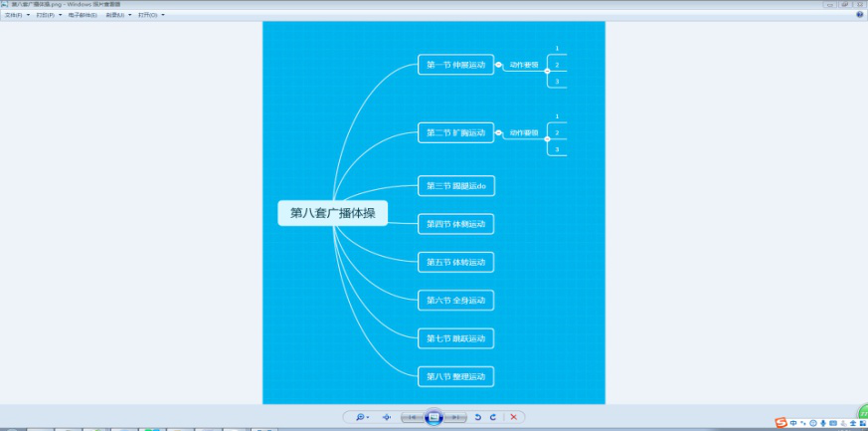Viewport: 868px width, 431px height.
Task: Click 动作要领 beside 第二节 扩胸运动
Action: 524,133
